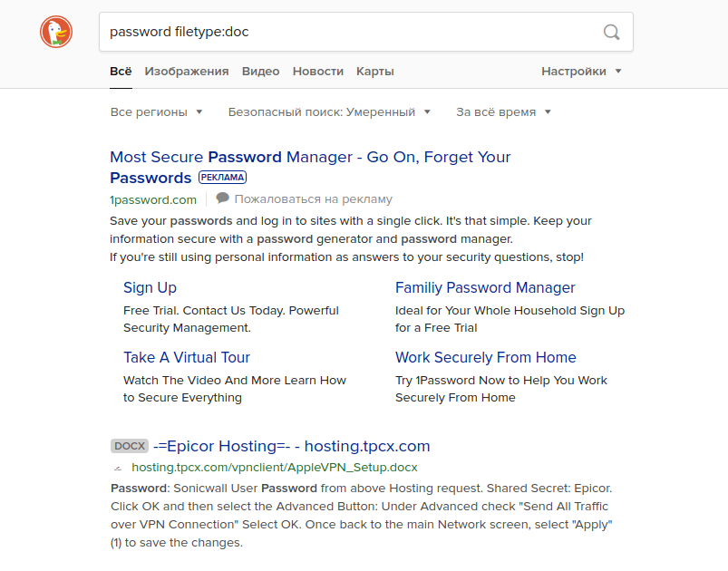The image size is (728, 571).
Task: Select the Карты tab
Action: pyautogui.click(x=375, y=72)
